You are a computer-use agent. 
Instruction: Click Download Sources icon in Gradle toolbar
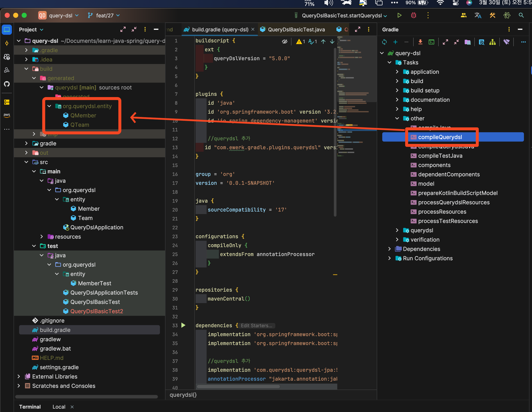click(x=420, y=42)
